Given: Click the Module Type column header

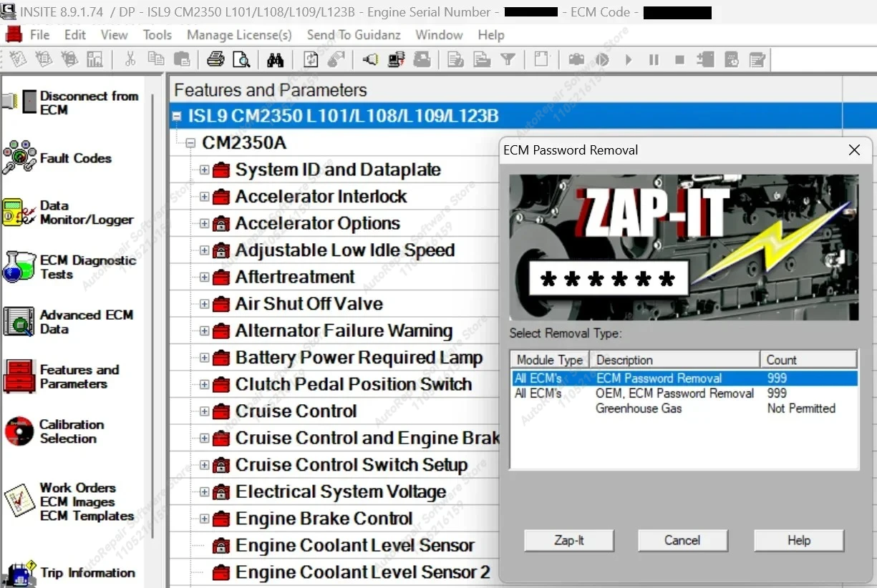Looking at the screenshot, I should point(550,360).
